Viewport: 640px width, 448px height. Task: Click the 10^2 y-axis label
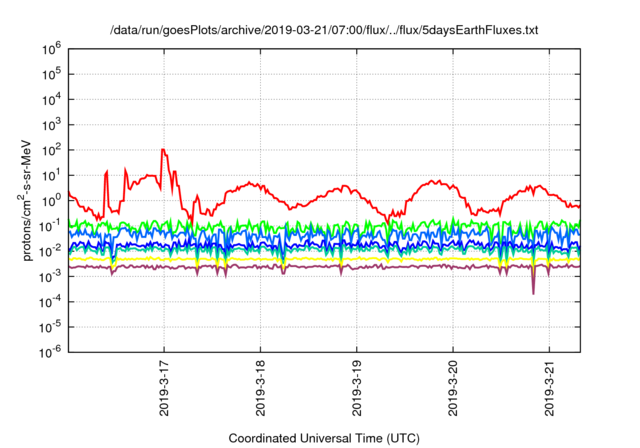(x=51, y=150)
